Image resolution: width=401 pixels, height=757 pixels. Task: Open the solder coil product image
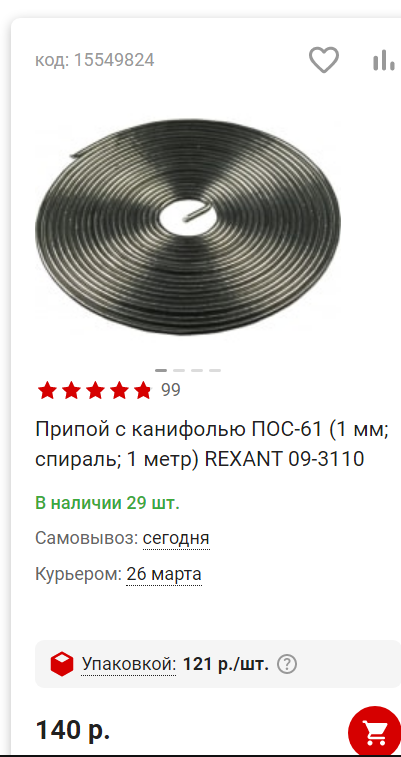tap(188, 227)
